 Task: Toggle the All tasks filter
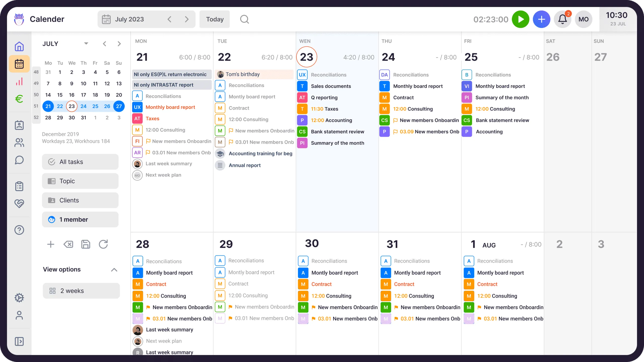pyautogui.click(x=80, y=162)
